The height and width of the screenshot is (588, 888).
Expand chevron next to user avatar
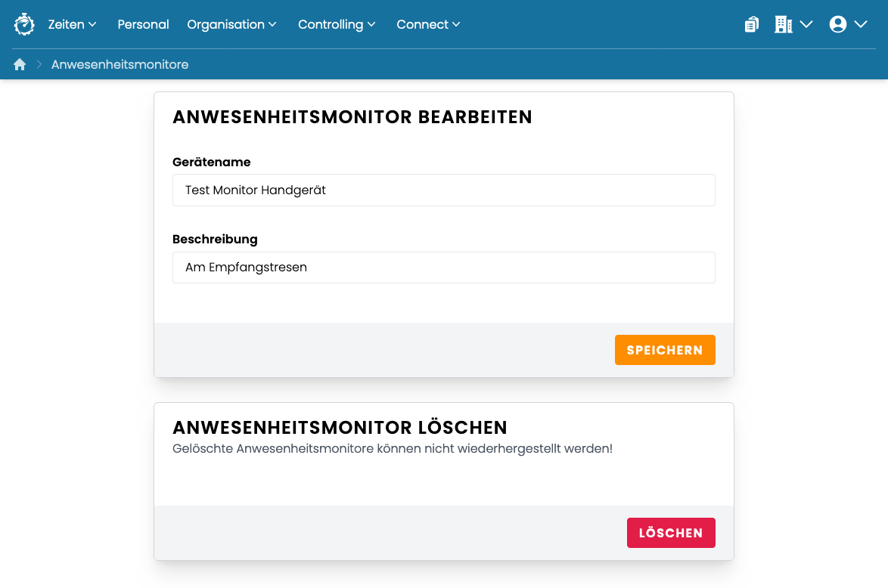tap(861, 24)
